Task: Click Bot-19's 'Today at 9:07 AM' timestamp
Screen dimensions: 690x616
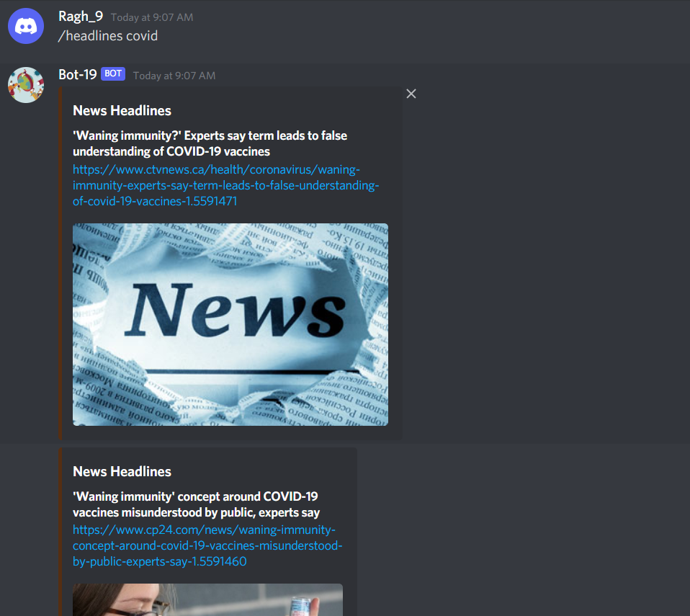Action: 174,76
